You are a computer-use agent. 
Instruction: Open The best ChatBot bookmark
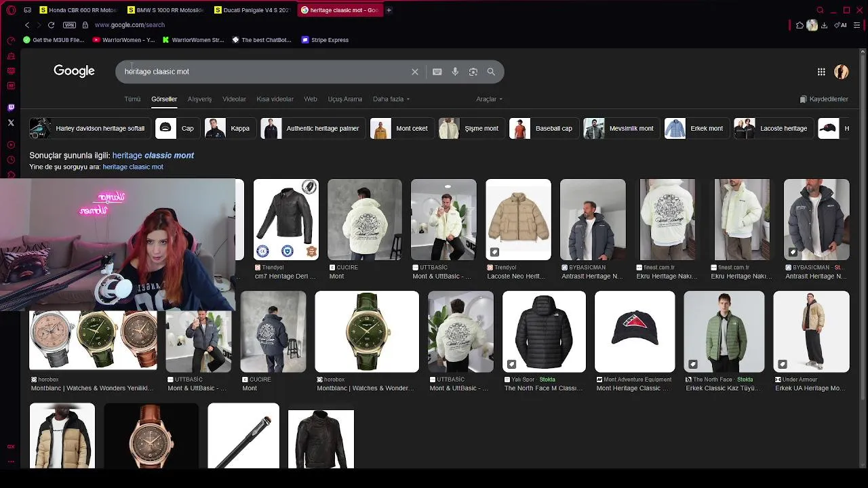[262, 40]
